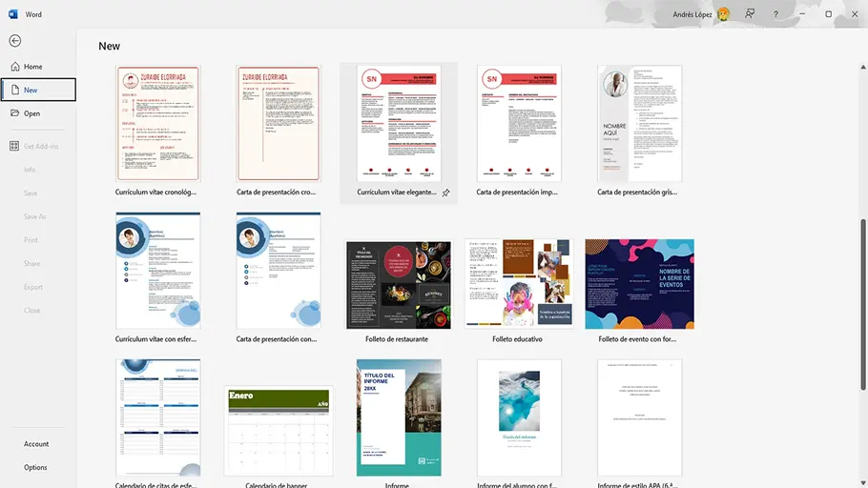Click the user profile avatar

click(x=724, y=14)
